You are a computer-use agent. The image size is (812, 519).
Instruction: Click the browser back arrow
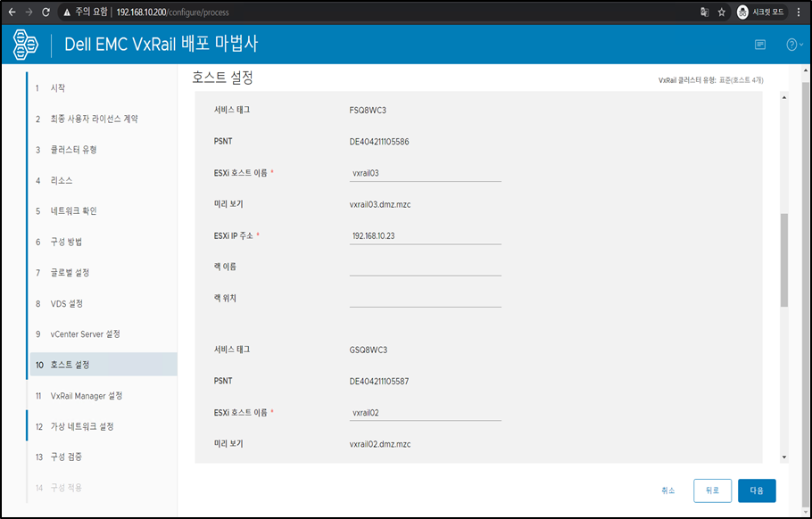[12, 12]
